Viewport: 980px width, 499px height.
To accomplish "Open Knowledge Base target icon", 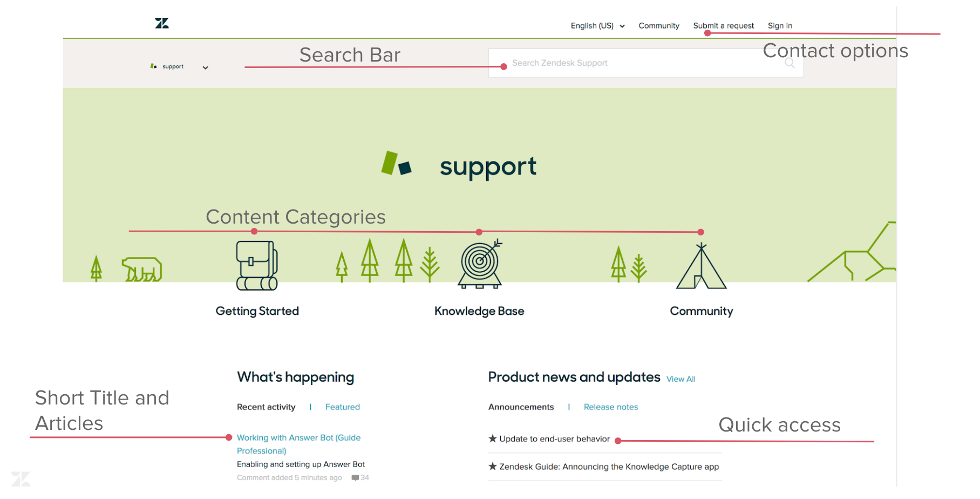I will pos(480,265).
